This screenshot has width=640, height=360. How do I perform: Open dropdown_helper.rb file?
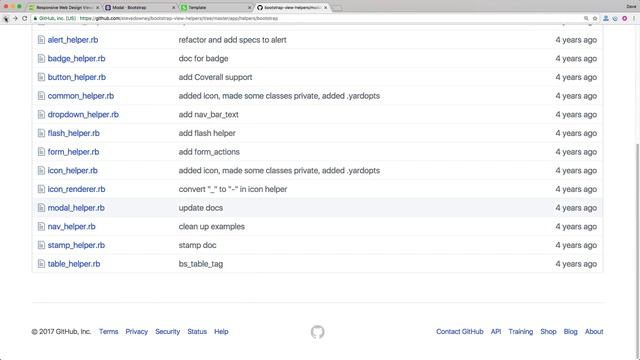83,115
